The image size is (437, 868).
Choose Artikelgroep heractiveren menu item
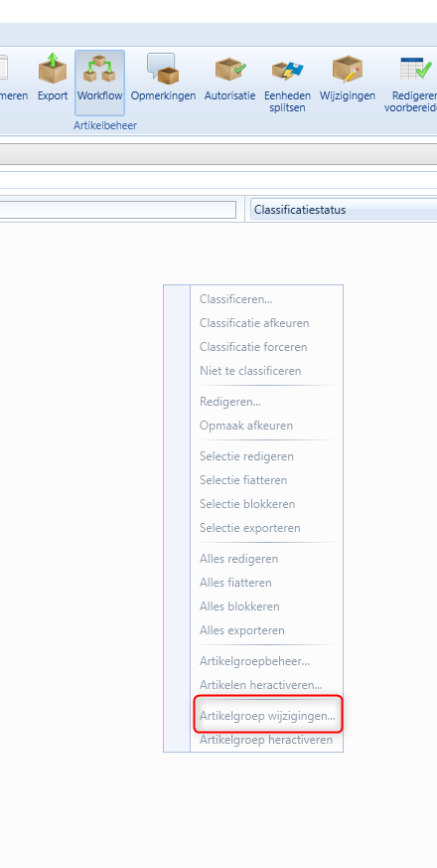(x=266, y=740)
